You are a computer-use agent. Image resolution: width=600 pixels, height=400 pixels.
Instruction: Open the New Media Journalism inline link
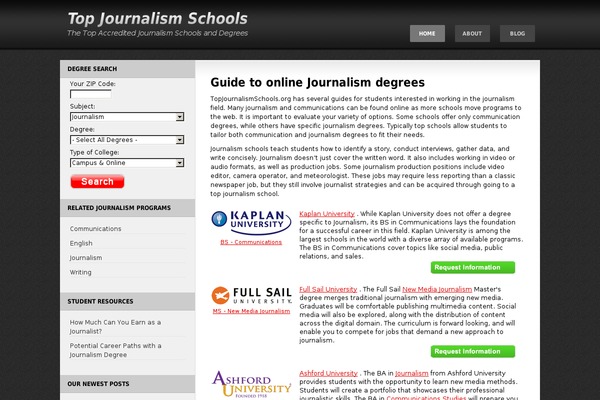(437, 289)
